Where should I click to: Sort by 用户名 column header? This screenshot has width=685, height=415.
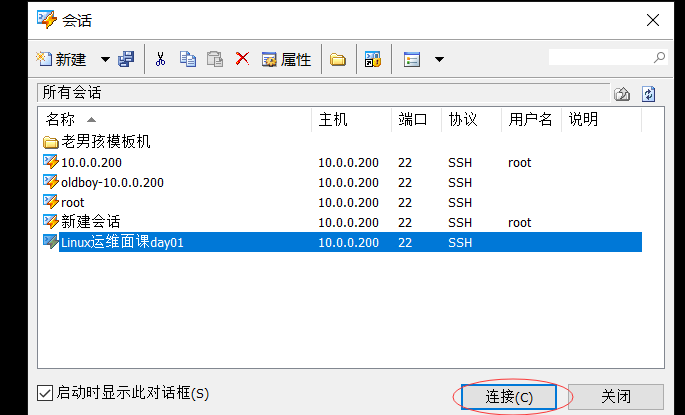[531, 119]
